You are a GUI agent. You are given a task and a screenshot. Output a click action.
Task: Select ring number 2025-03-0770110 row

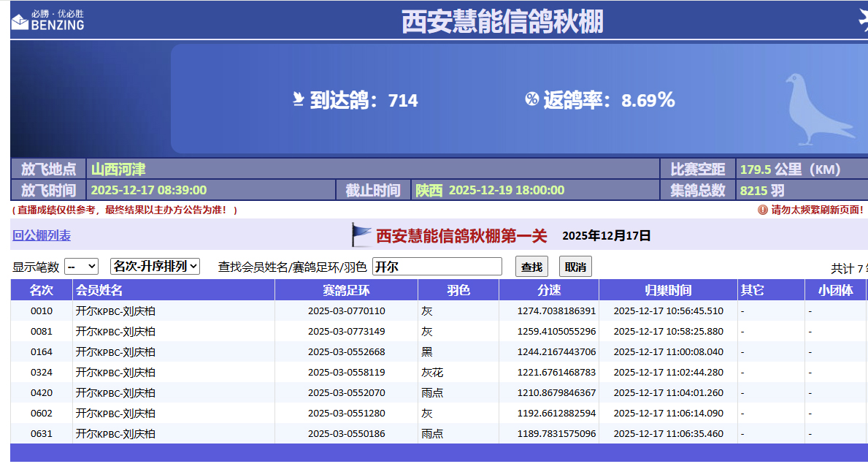346,311
